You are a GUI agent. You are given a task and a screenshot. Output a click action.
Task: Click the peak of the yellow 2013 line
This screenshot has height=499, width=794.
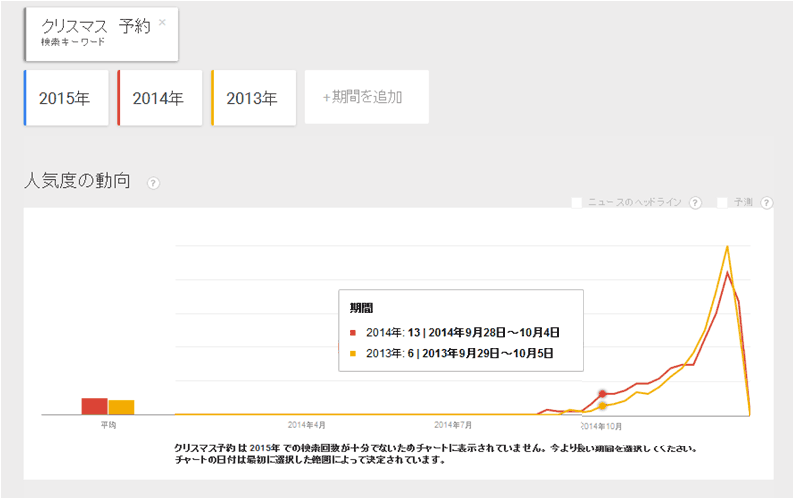click(727, 246)
